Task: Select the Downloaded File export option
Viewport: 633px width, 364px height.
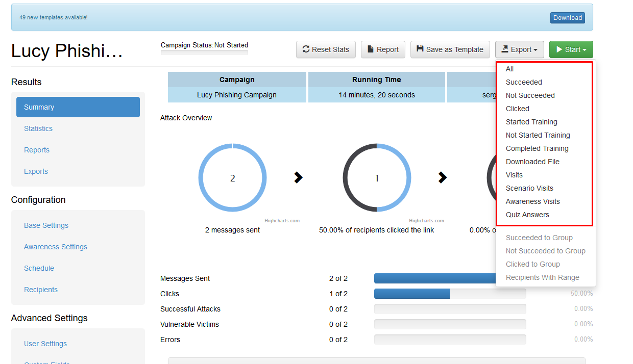Action: (532, 162)
